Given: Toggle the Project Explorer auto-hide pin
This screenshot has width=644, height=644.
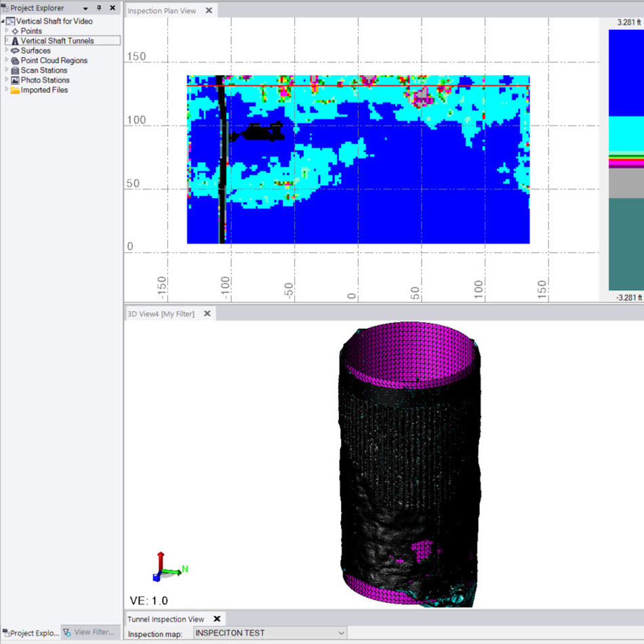Looking at the screenshot, I should click(x=100, y=7).
